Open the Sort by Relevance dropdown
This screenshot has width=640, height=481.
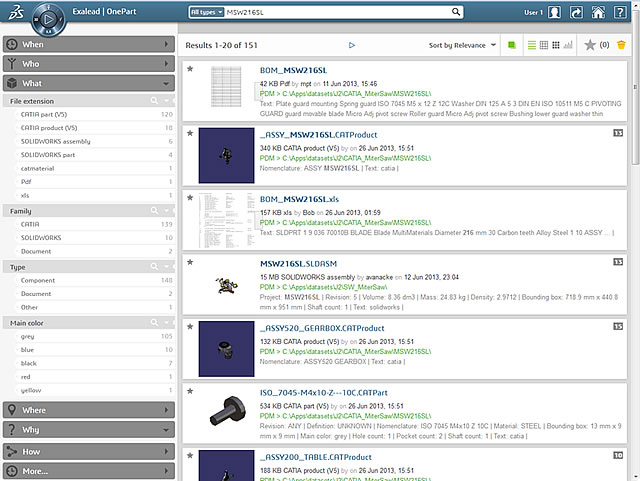tap(462, 45)
